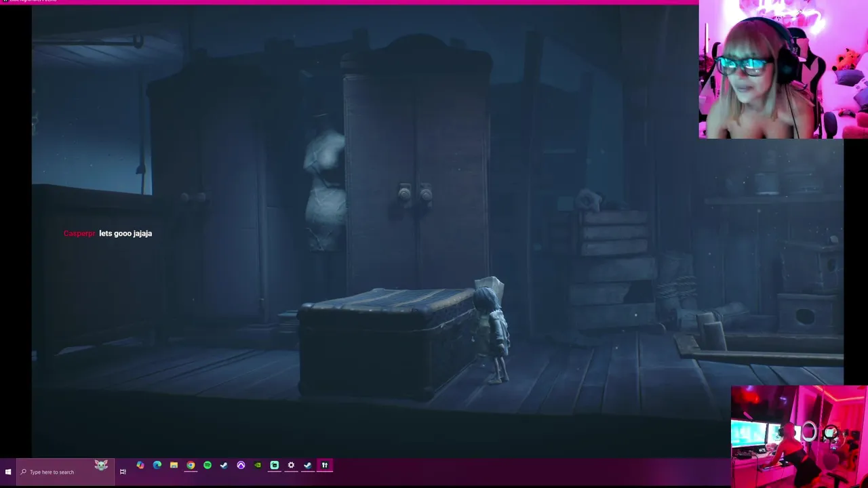The image size is (868, 488).
Task: Click the 'Casperpr' chat username
Action: 79,233
